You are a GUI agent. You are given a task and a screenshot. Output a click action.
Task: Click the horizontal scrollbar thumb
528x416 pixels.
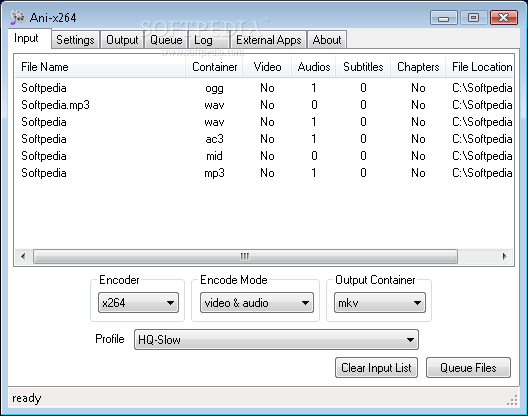tap(245, 256)
